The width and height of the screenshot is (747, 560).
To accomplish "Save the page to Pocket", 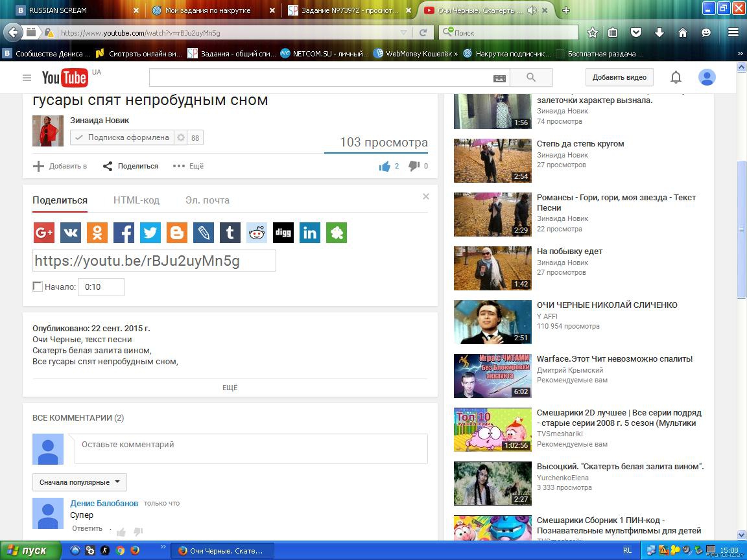I will (x=636, y=32).
